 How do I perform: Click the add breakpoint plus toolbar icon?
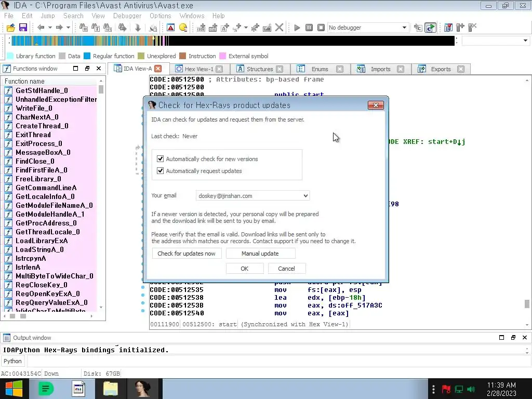(x=460, y=28)
